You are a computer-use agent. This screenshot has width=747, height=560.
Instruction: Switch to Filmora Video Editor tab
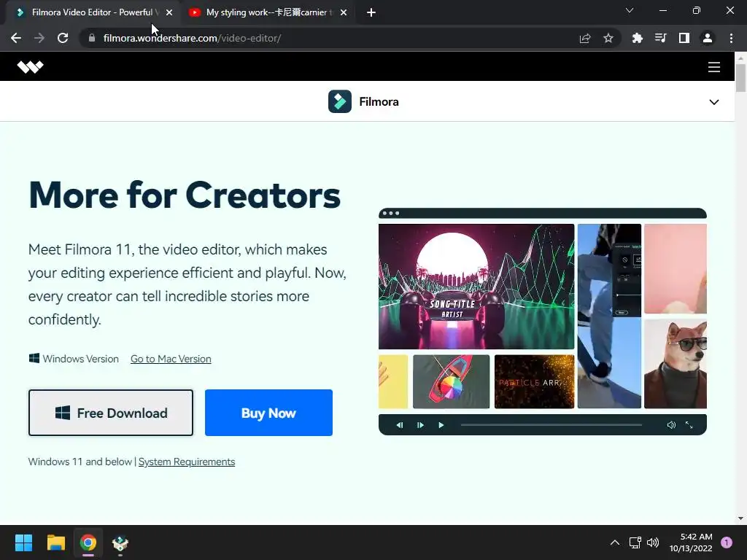(x=91, y=12)
